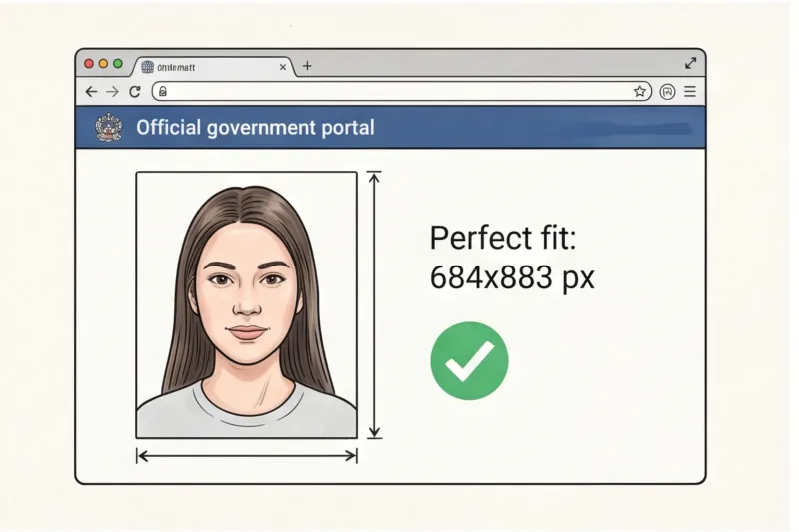
Task: Click the globe favicon on the tab
Action: 147,67
